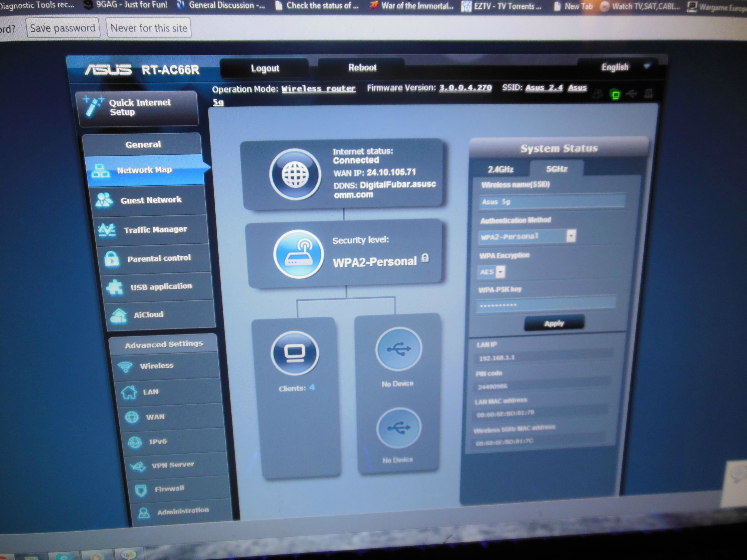Click the Firewall shield icon
Viewport: 747px width, 560px height.
[141, 490]
